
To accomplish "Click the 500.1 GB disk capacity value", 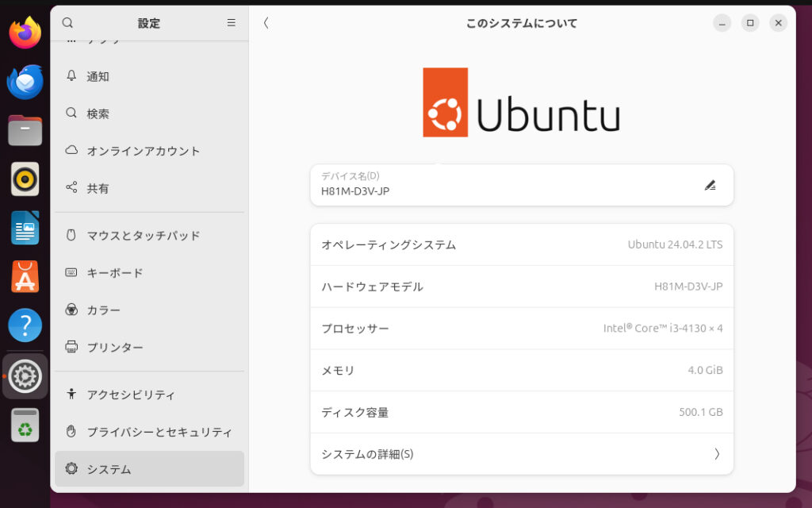I will 701,412.
